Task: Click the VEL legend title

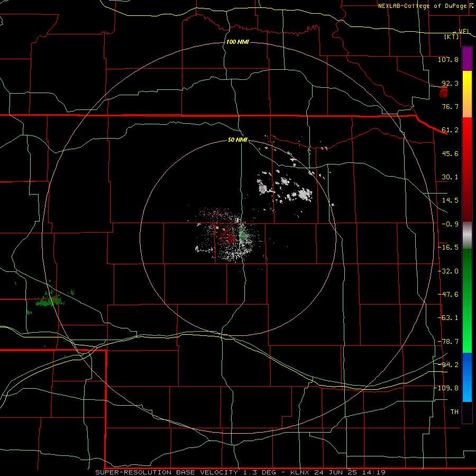Action: tap(464, 31)
